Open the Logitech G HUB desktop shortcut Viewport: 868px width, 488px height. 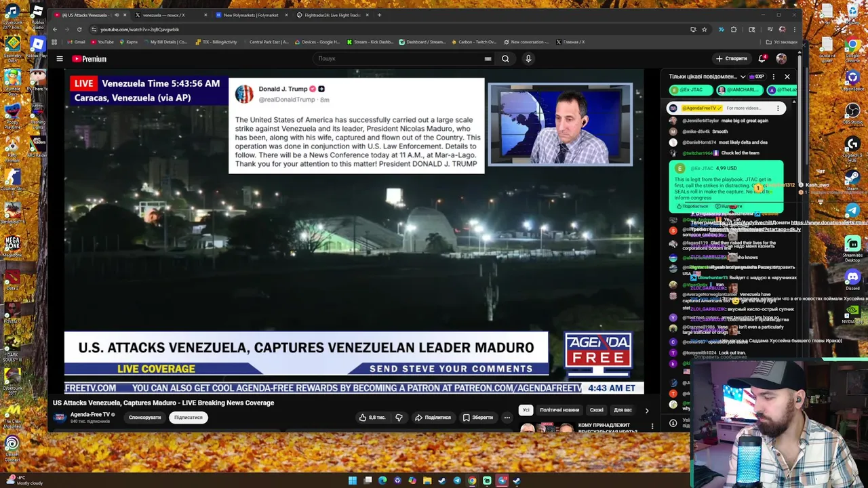point(852,147)
